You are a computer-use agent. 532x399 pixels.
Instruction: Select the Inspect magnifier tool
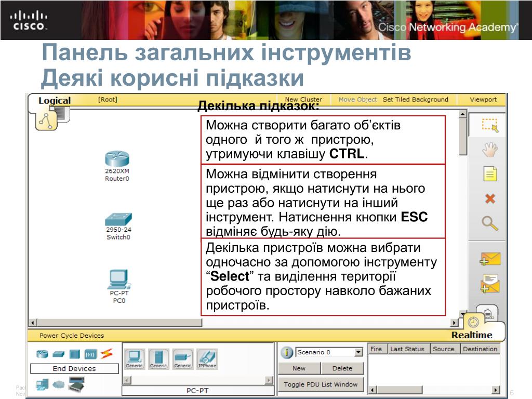(490, 223)
